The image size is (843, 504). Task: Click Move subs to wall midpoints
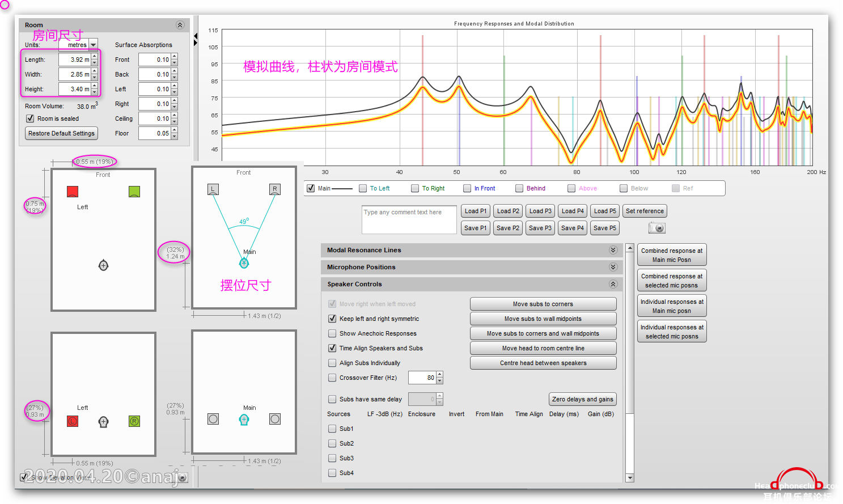coord(543,319)
